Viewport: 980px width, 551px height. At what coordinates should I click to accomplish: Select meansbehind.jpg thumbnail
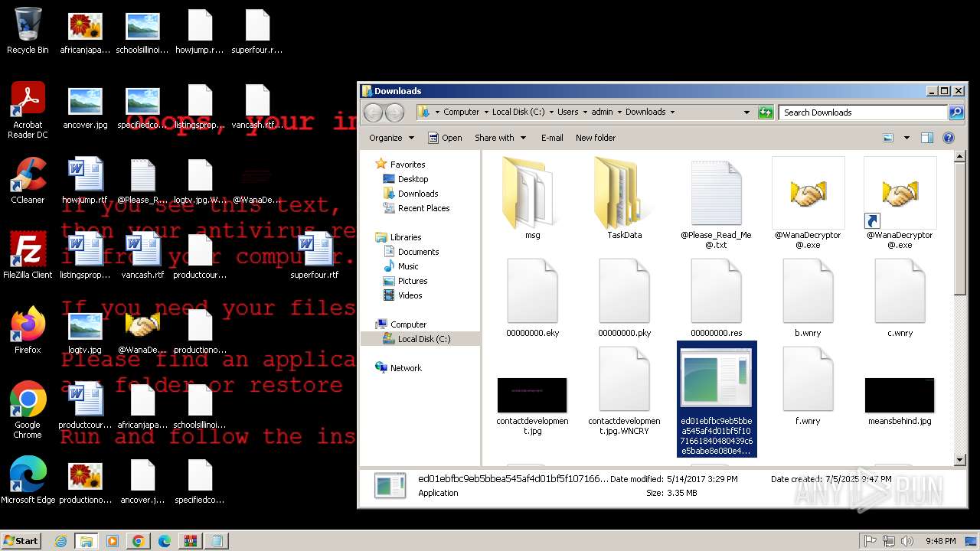(900, 395)
